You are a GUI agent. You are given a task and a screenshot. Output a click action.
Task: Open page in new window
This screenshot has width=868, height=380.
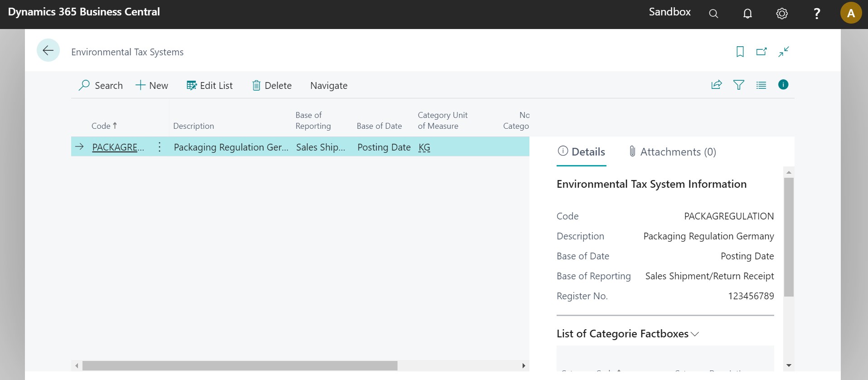pos(761,52)
